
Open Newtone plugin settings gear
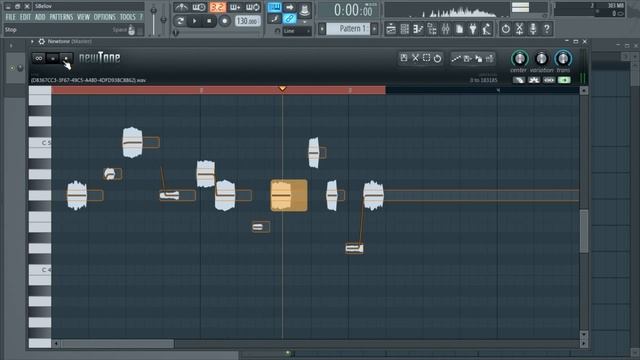[x=42, y=41]
